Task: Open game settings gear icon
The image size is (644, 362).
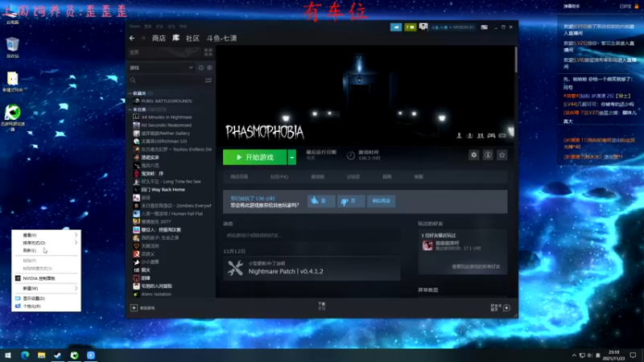Action: tap(473, 155)
